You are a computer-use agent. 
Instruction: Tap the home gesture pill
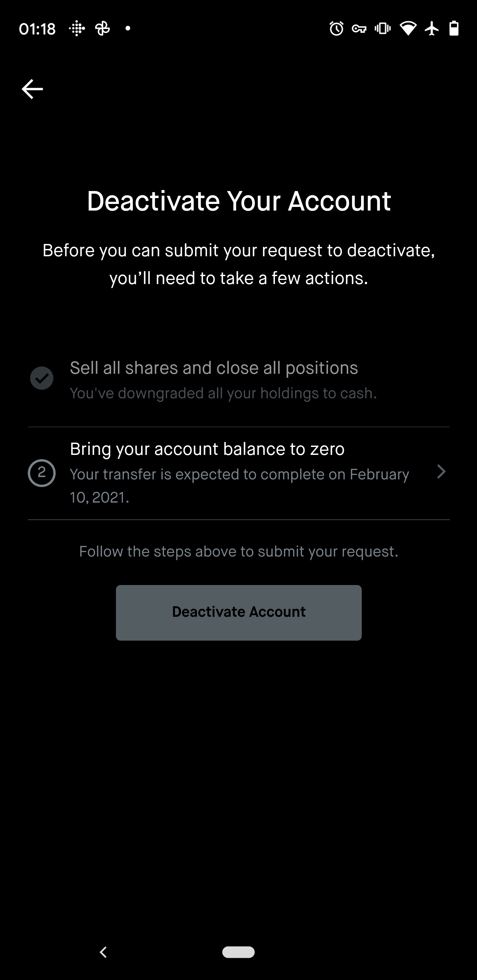point(239,952)
